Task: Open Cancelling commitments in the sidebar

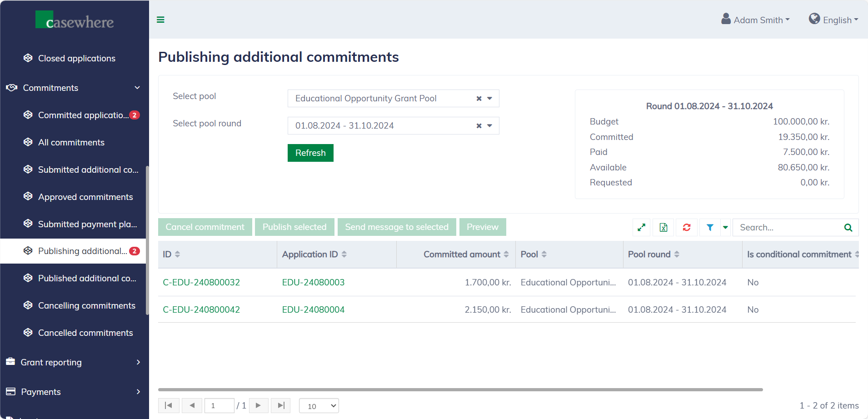Action: click(86, 305)
